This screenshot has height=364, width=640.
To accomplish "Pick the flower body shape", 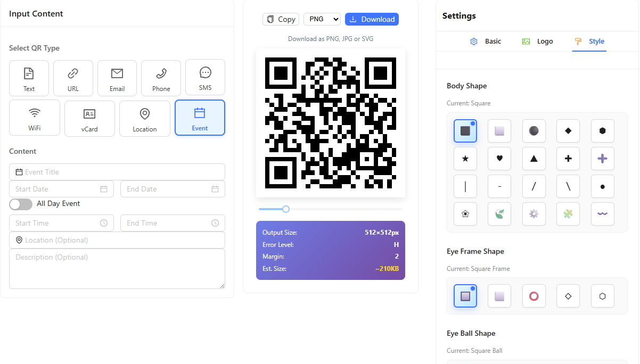I will 465,214.
